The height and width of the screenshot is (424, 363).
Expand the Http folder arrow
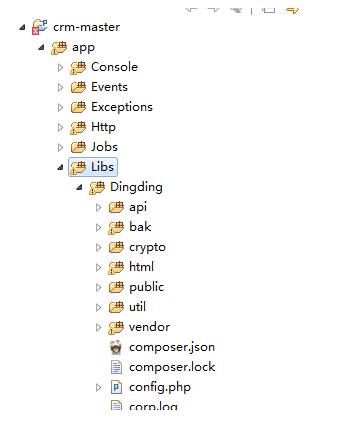pyautogui.click(x=60, y=127)
